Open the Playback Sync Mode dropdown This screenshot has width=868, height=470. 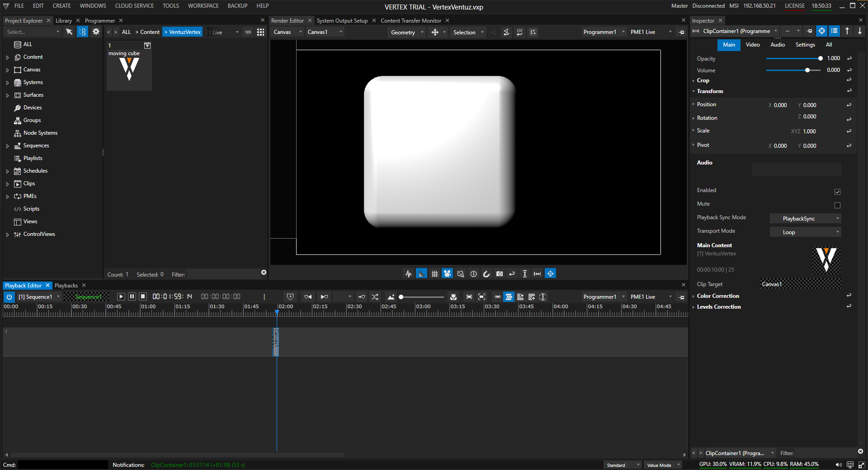pyautogui.click(x=805, y=219)
